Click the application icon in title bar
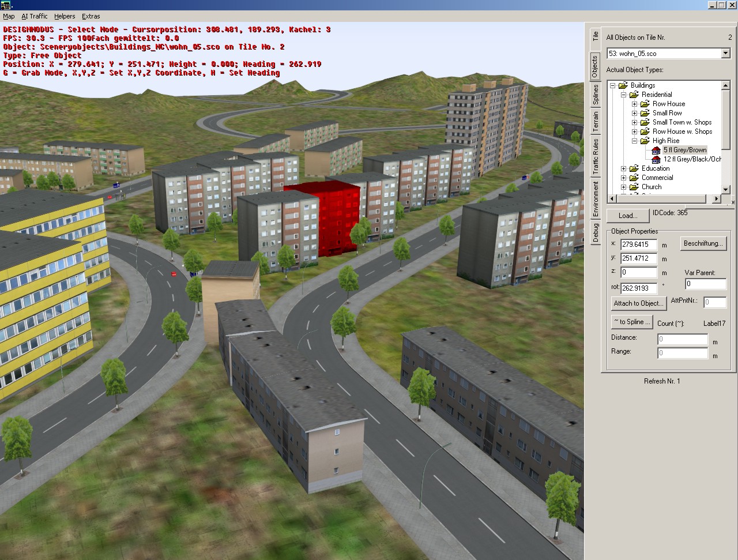Image resolution: width=738 pixels, height=560 pixels. coord(6,5)
